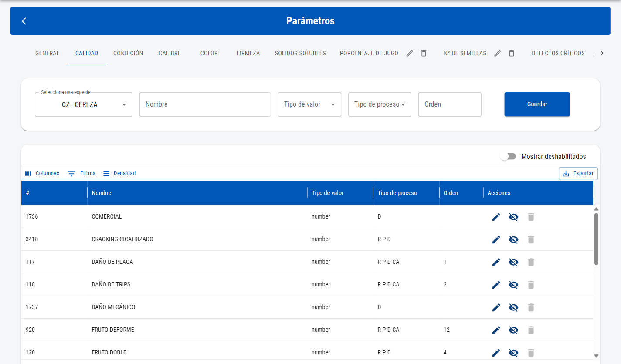
Task: Toggle the Mostrar deshabilitados switch
Action: [x=508, y=157]
